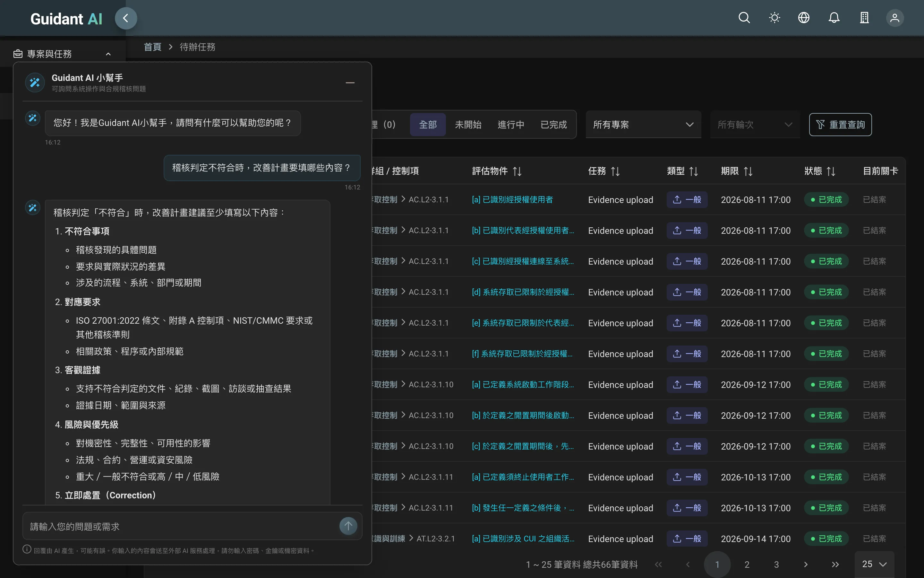Go to page 3
Viewport: 924px width, 578px height.
(776, 564)
